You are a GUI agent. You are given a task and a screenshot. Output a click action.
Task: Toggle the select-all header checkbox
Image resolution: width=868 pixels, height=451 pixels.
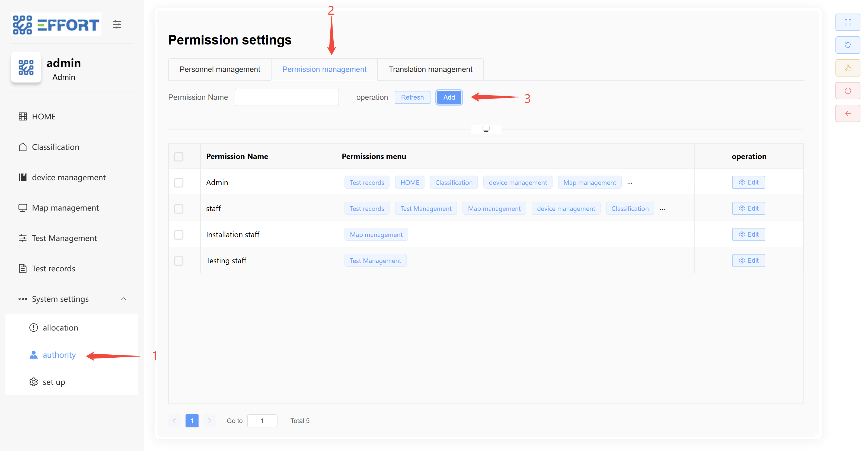178,157
